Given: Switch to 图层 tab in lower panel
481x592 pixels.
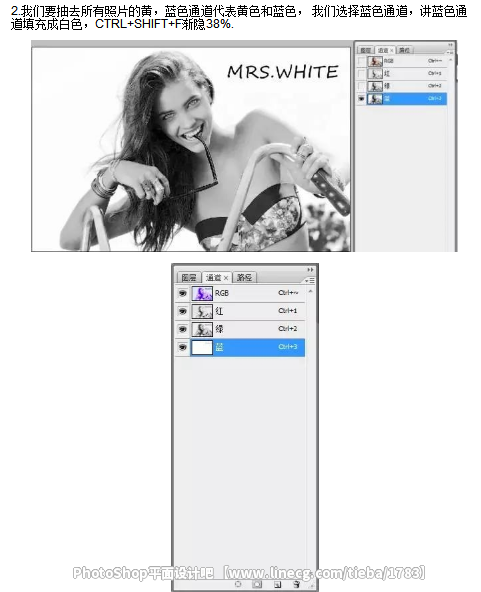Looking at the screenshot, I should [189, 278].
